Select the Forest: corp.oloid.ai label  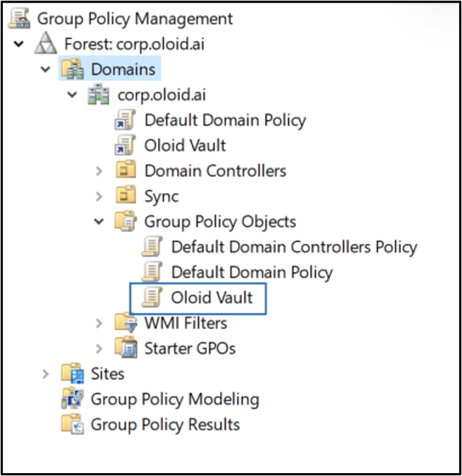pos(134,44)
